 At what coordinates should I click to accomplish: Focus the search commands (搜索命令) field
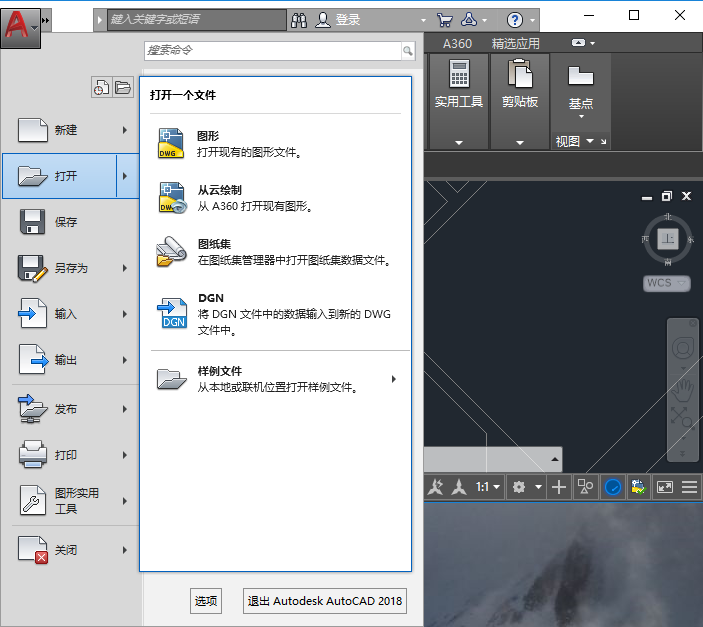273,51
